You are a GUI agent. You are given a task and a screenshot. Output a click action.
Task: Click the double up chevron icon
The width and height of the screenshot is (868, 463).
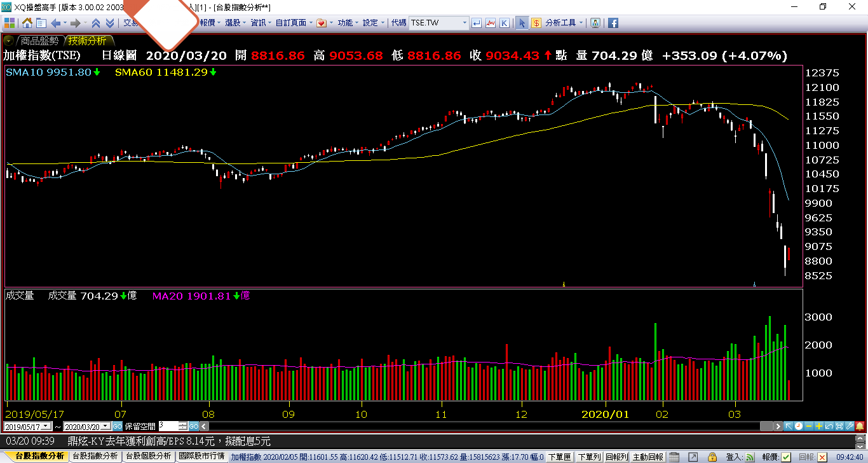click(96, 23)
